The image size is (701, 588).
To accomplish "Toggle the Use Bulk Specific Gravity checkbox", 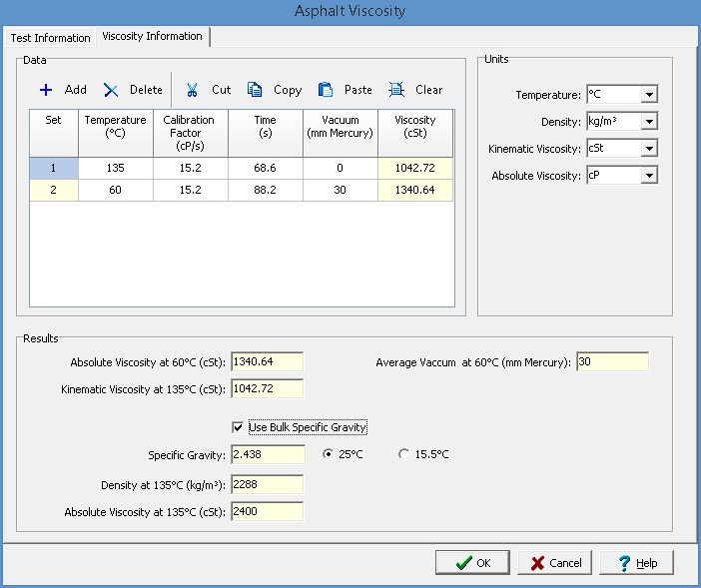I will (x=238, y=427).
